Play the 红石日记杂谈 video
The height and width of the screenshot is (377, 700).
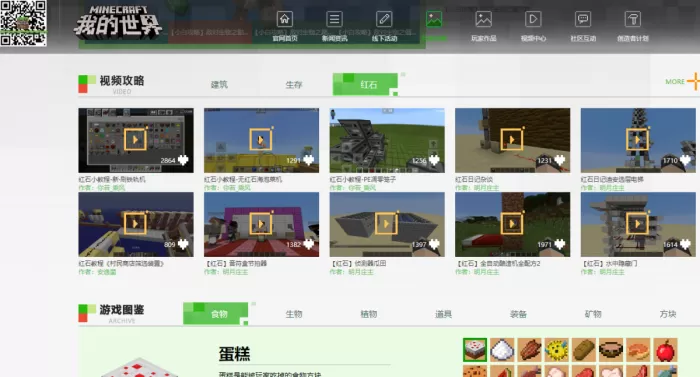click(x=512, y=140)
